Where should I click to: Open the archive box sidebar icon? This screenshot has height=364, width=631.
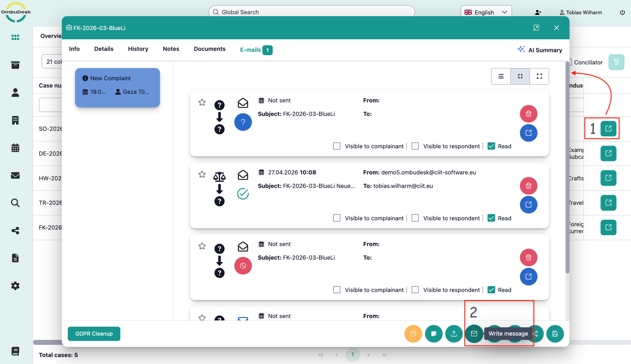pyautogui.click(x=15, y=65)
